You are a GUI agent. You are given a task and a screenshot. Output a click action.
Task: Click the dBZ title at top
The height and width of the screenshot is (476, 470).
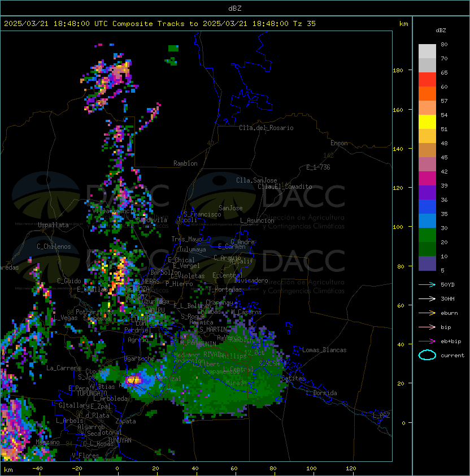click(235, 8)
